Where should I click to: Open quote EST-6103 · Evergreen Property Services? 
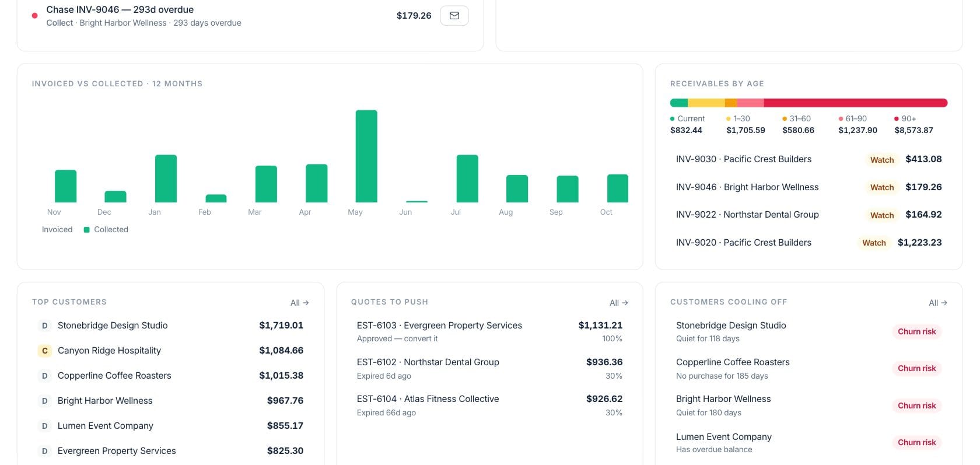pos(489,331)
